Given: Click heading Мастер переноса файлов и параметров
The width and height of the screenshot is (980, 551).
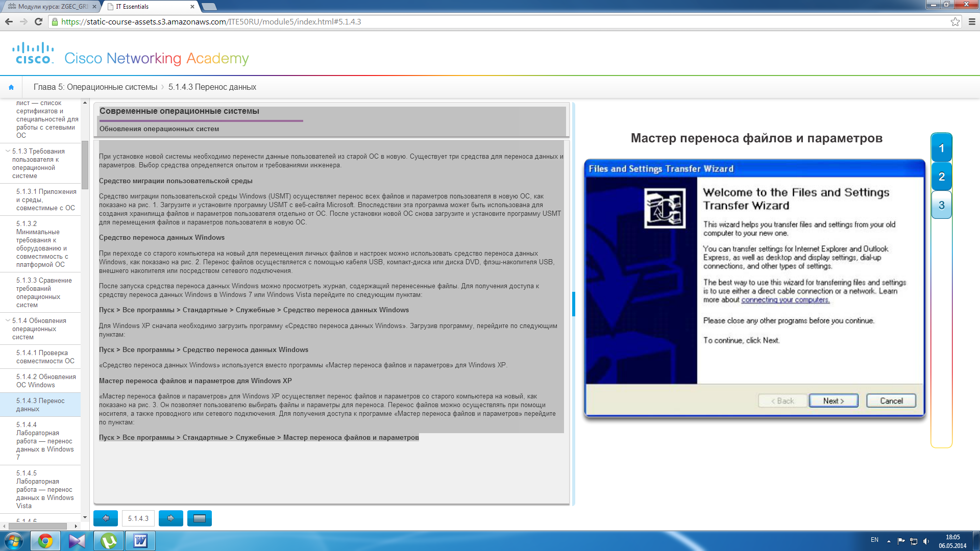Looking at the screenshot, I should 756,138.
